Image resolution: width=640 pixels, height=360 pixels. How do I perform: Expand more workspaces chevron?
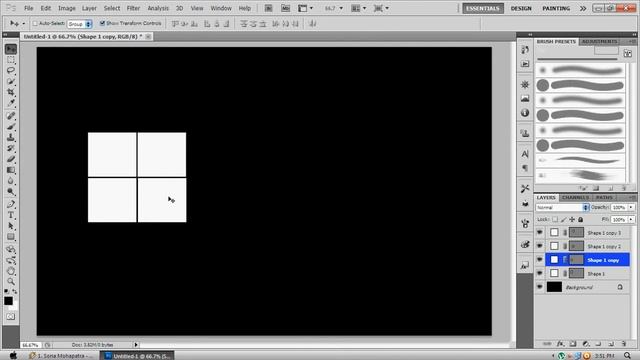pos(583,8)
